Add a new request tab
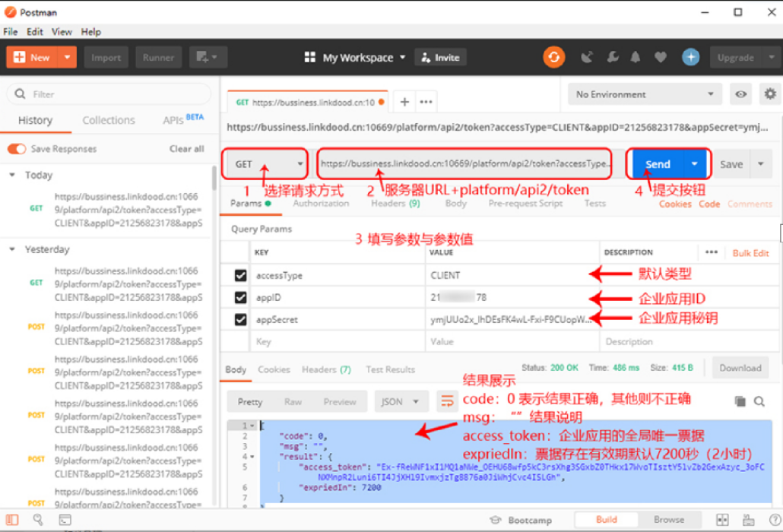Viewport: 783px width, 532px height. (404, 103)
